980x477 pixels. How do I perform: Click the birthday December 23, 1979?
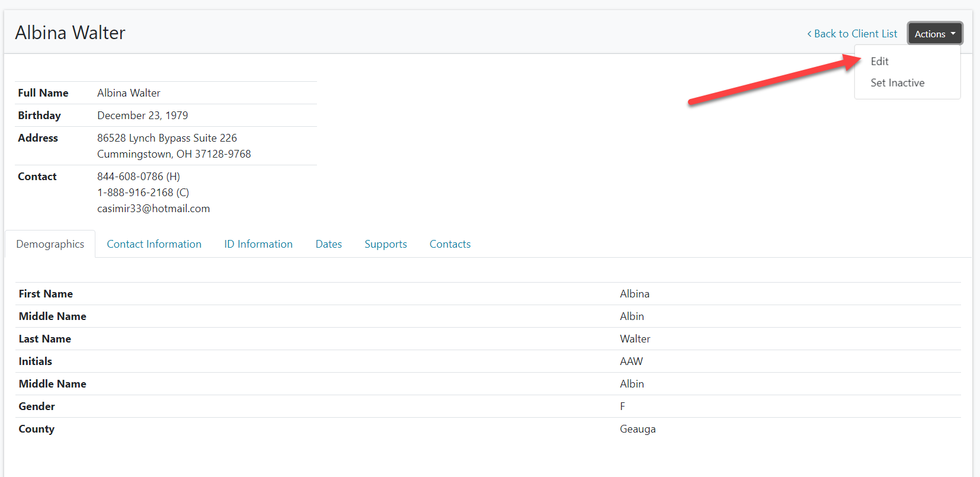pos(142,116)
